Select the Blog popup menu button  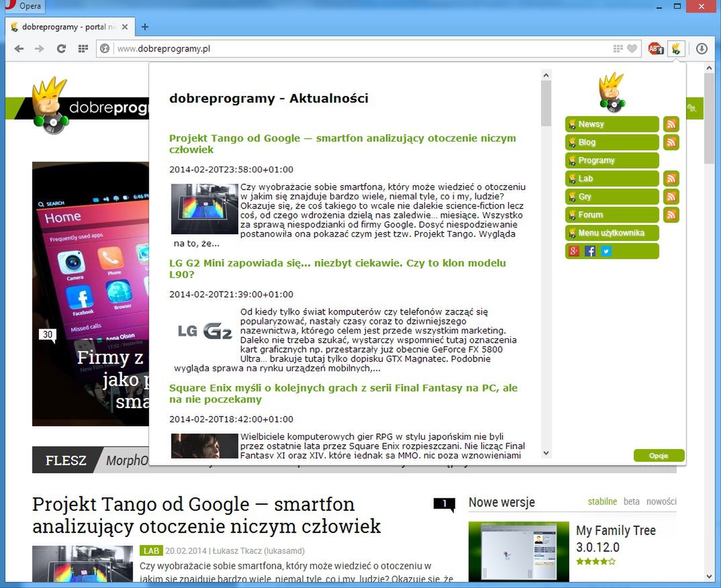tap(612, 142)
